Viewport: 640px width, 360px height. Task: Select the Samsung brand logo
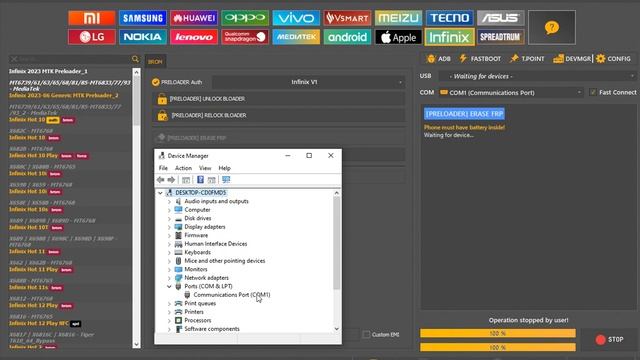pyautogui.click(x=143, y=18)
